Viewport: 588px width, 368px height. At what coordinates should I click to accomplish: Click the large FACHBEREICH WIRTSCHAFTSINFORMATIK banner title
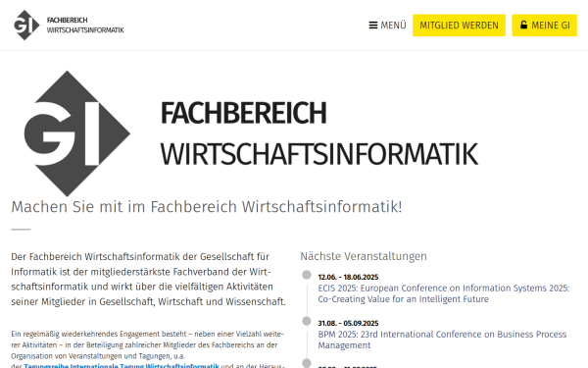coord(319,133)
